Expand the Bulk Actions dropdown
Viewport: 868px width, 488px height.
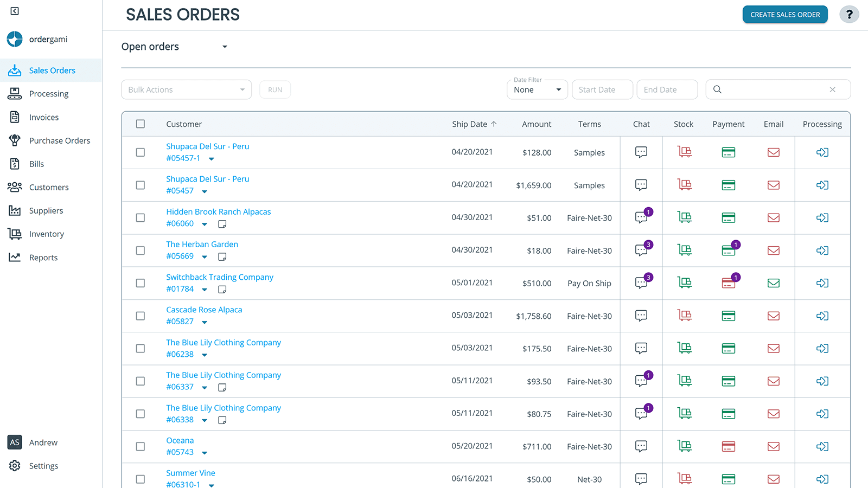click(186, 89)
